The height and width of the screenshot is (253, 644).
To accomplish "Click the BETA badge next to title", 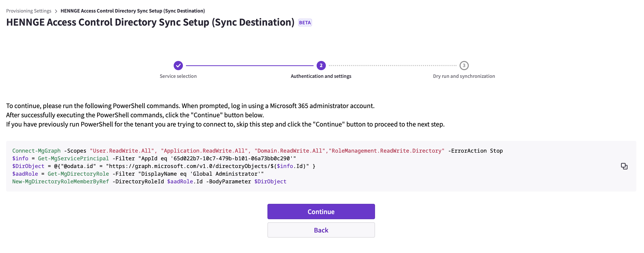I will pyautogui.click(x=305, y=23).
